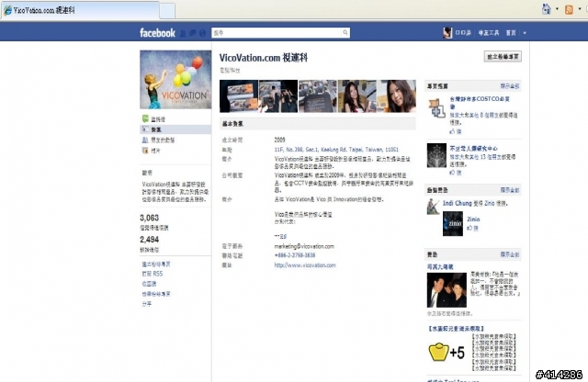Open the VicoVation balloon profile picture
588x382 pixels.
click(x=175, y=80)
